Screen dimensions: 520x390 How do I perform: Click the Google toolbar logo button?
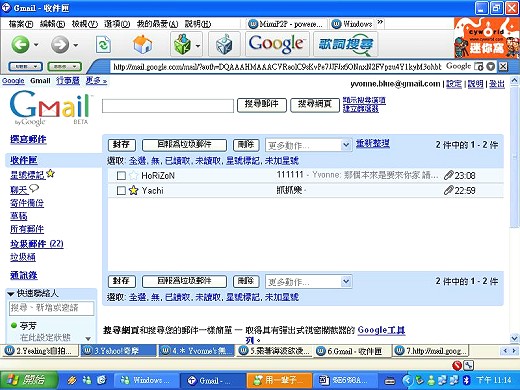(x=277, y=44)
